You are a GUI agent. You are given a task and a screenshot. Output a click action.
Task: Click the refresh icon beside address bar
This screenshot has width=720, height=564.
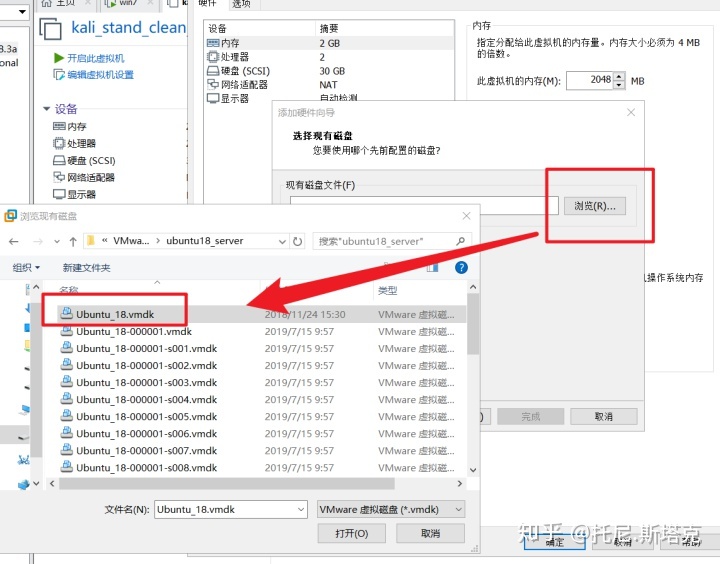298,242
